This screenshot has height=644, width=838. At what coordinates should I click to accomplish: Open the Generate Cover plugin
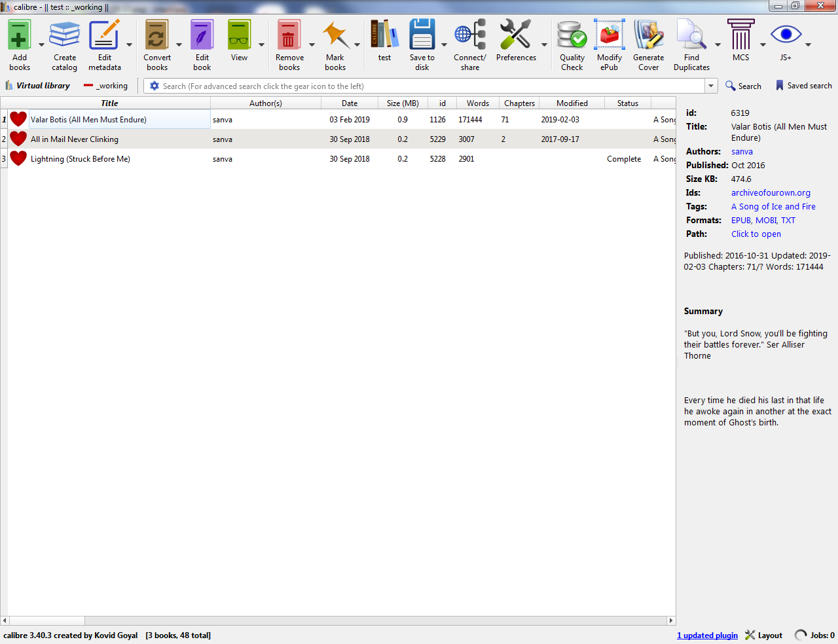(x=649, y=35)
